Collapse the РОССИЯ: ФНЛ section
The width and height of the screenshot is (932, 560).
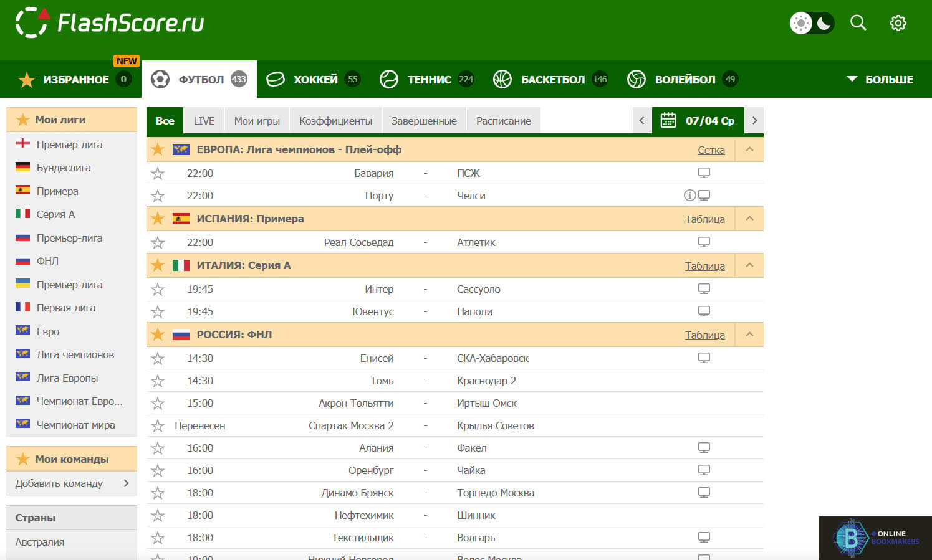tap(749, 335)
